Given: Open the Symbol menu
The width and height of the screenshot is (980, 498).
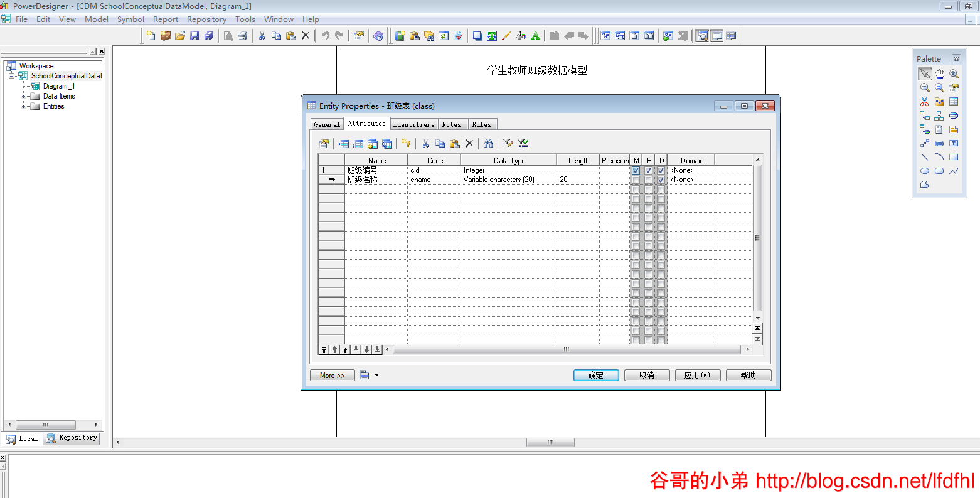Looking at the screenshot, I should coord(130,19).
